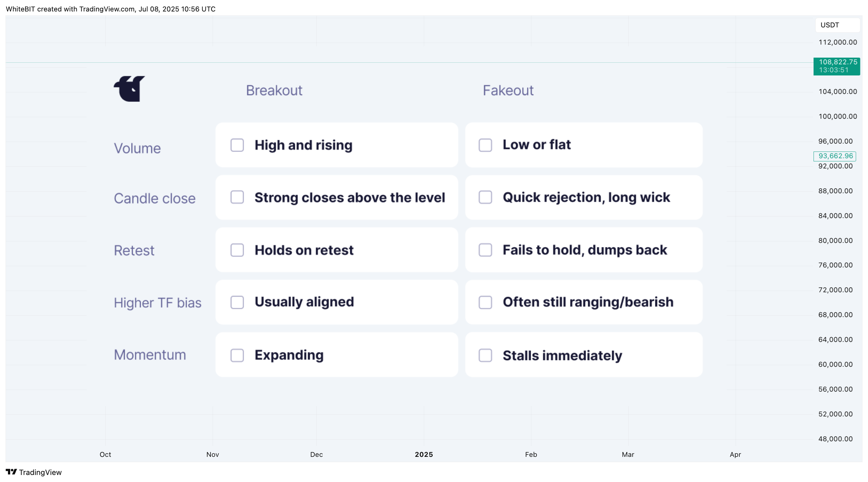This screenshot has height=482, width=868.
Task: Check the "High and rising" checkbox
Action: [x=237, y=145]
